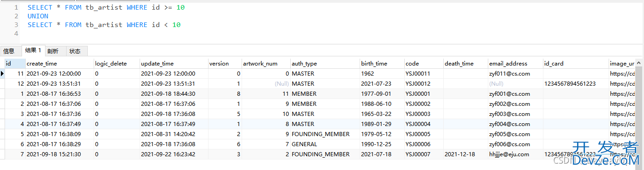Click the (Null) email_address cell
This screenshot has width=644, height=170.
click(x=515, y=83)
